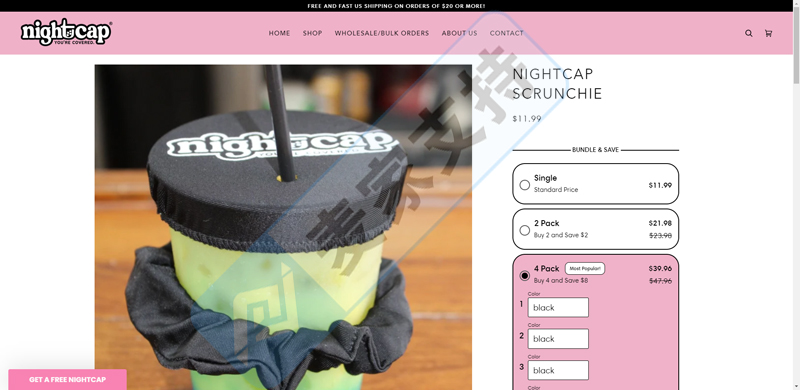Click the Standard Price label

click(x=556, y=190)
